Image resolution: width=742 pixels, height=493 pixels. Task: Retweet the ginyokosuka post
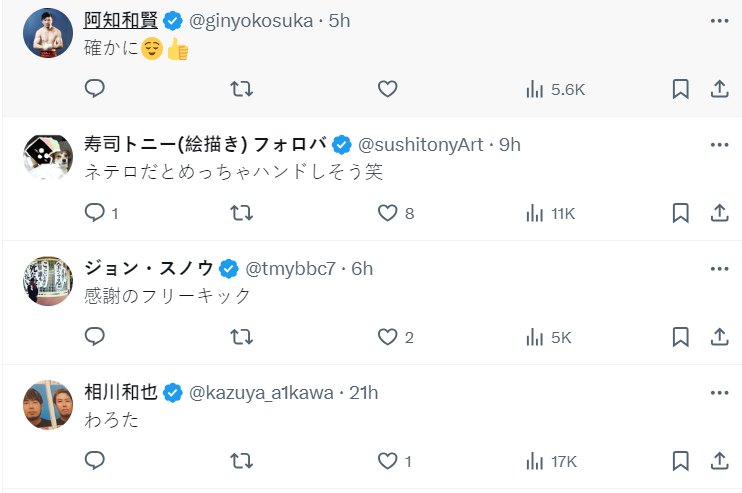[x=241, y=89]
